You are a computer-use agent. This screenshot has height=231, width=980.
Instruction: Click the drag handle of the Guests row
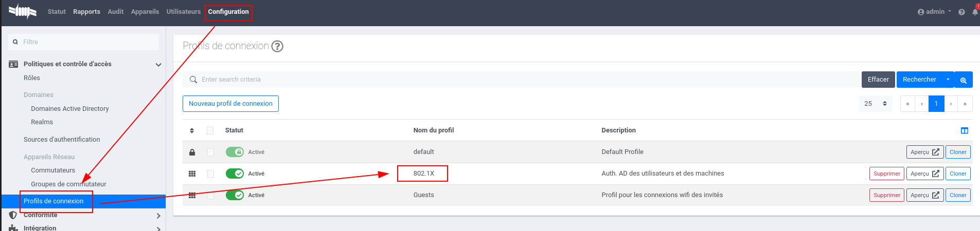tap(192, 195)
